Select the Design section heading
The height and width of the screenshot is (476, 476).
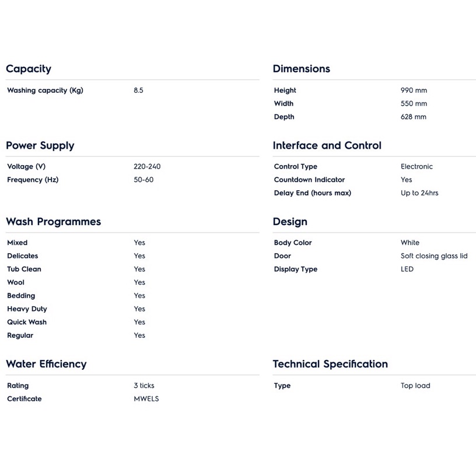[x=290, y=222]
